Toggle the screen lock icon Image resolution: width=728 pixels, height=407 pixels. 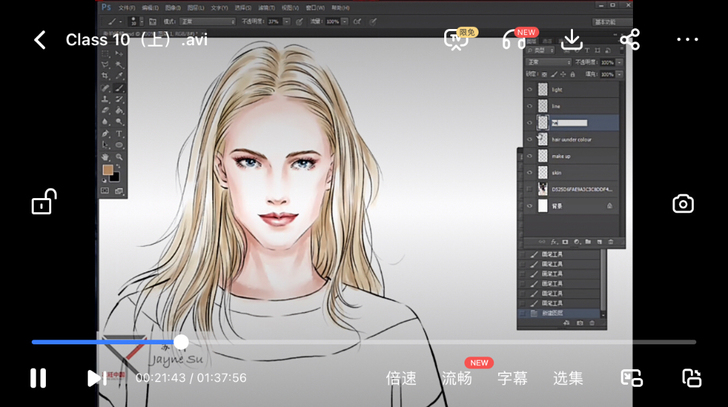tap(44, 201)
